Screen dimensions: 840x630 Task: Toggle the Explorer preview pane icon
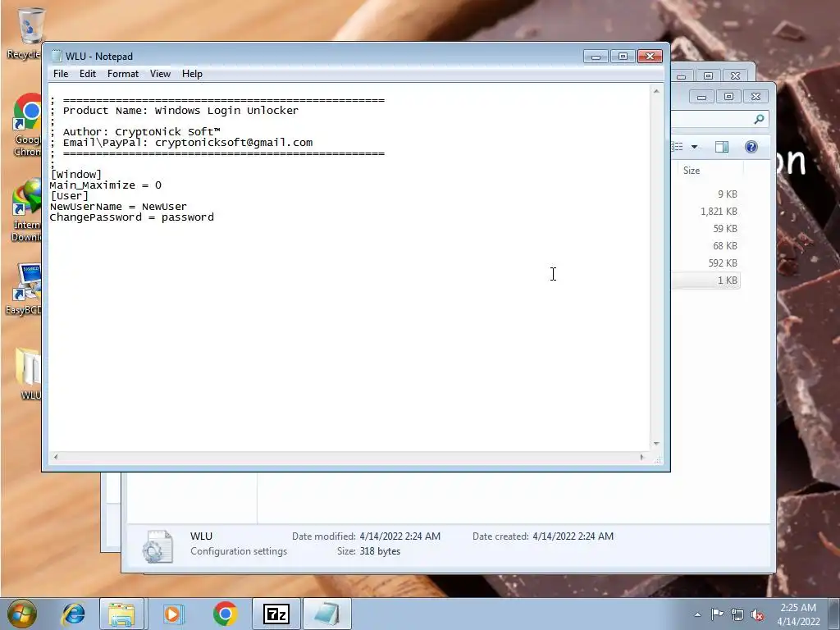pyautogui.click(x=722, y=147)
